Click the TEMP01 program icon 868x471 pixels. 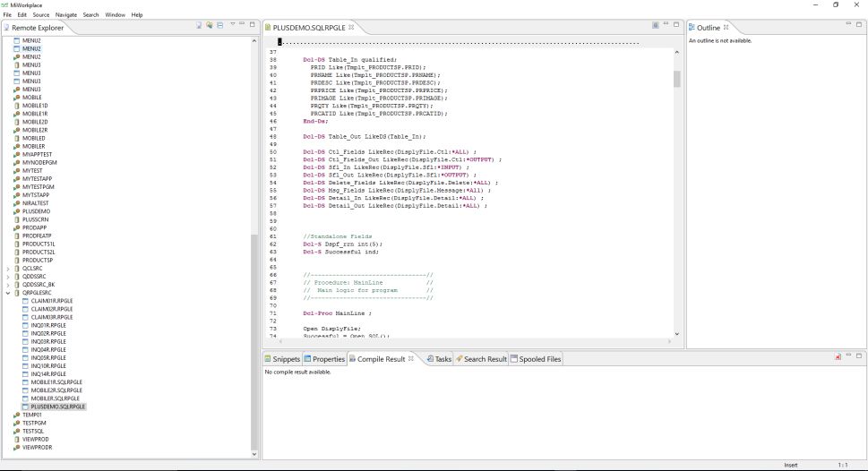pyautogui.click(x=17, y=415)
